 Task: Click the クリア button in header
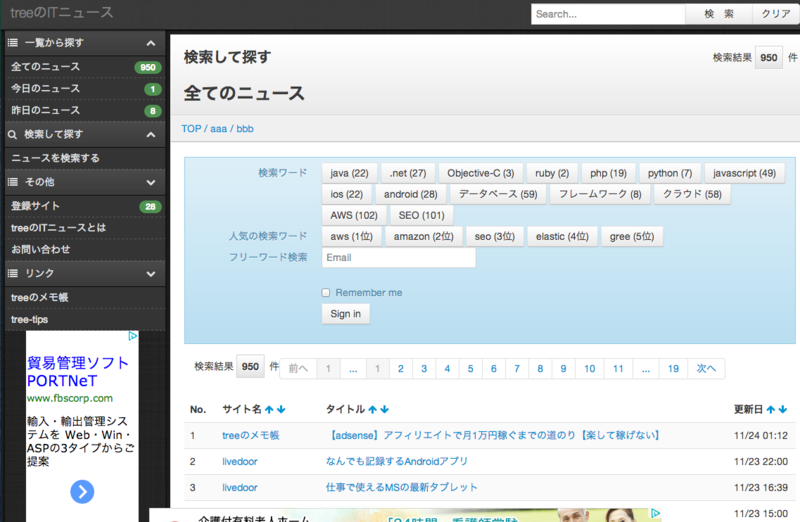(776, 14)
